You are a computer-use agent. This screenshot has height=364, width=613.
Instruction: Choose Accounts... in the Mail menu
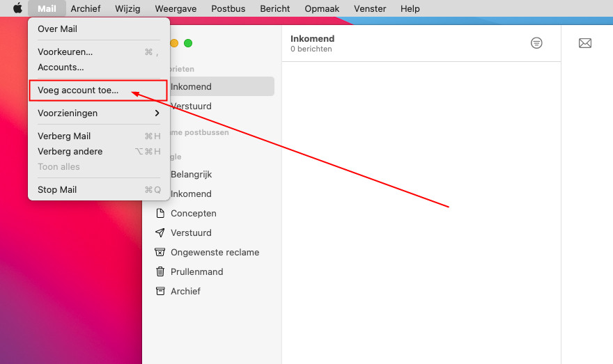(99, 68)
